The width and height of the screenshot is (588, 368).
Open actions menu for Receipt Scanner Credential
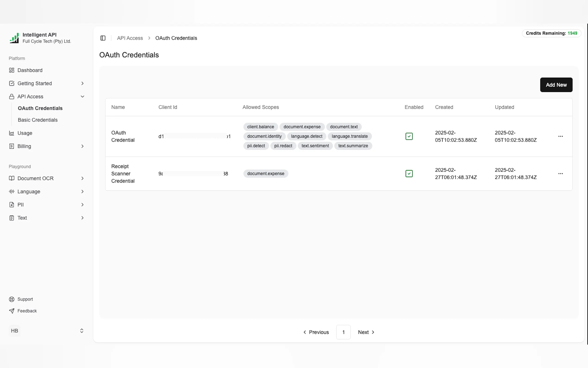[560, 174]
